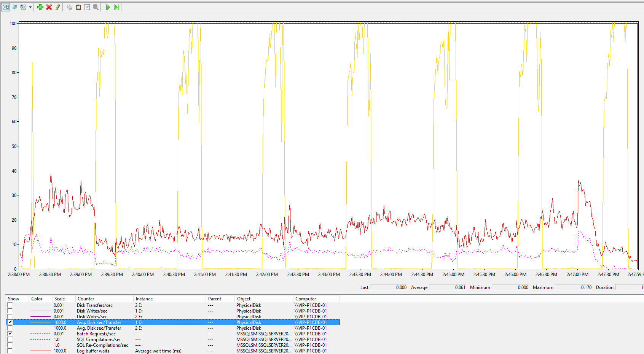Click the 2 E: instance of Avg. Disk sec/Transfer
The width and height of the screenshot is (644, 354).
coord(139,328)
